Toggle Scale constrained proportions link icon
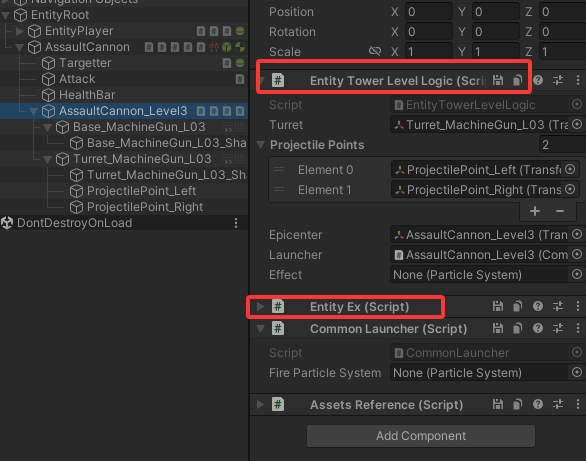 (x=375, y=51)
